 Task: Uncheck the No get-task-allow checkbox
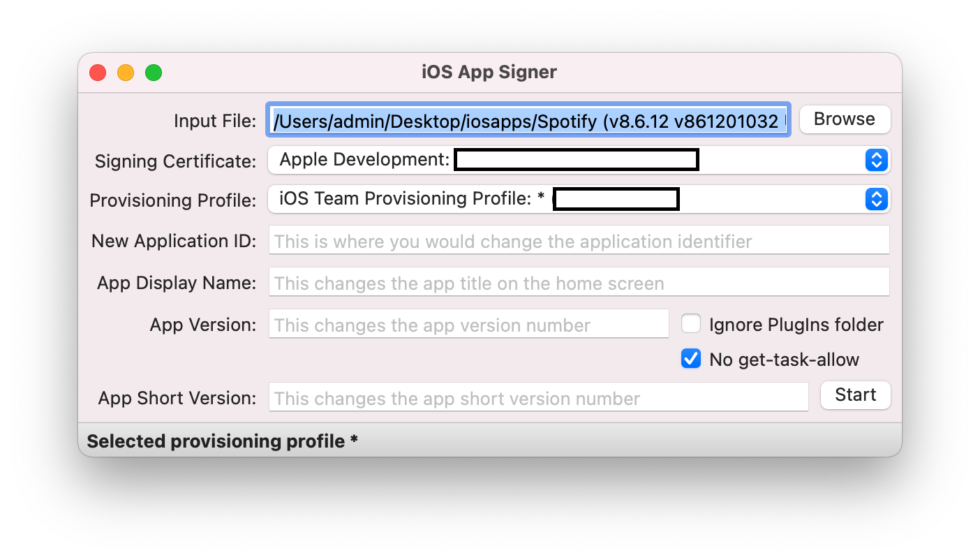coord(691,360)
